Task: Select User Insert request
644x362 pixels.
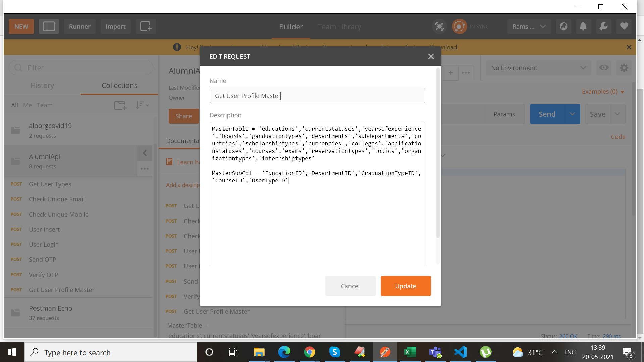Action: (44, 229)
